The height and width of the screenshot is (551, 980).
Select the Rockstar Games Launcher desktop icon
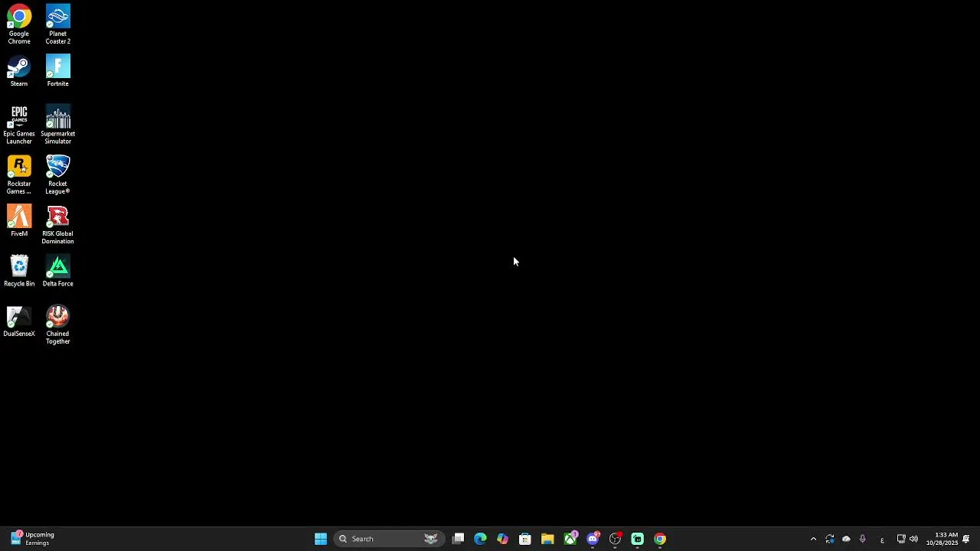tap(19, 174)
